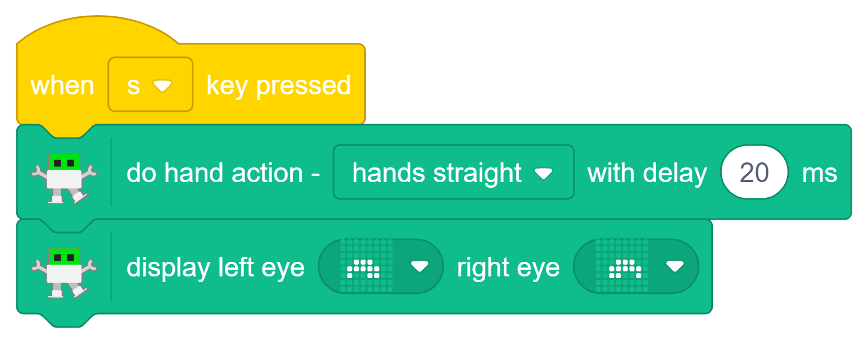
Task: Select the 'do hand action -' block text
Action: click(x=223, y=173)
